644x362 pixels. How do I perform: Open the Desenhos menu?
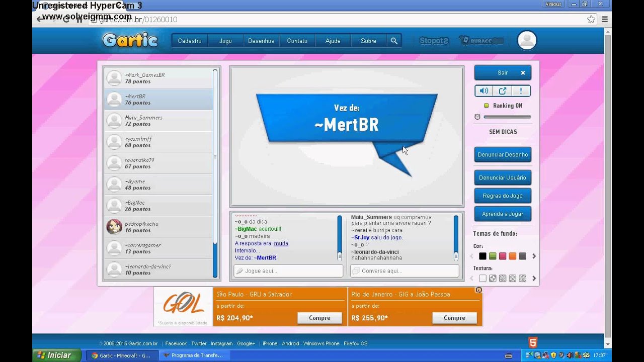(x=261, y=41)
